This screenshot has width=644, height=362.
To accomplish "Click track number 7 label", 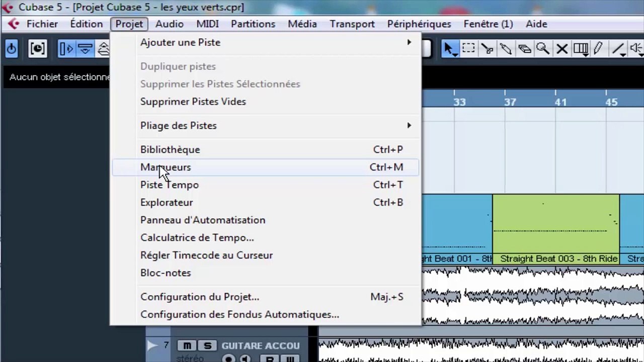I will point(167,345).
